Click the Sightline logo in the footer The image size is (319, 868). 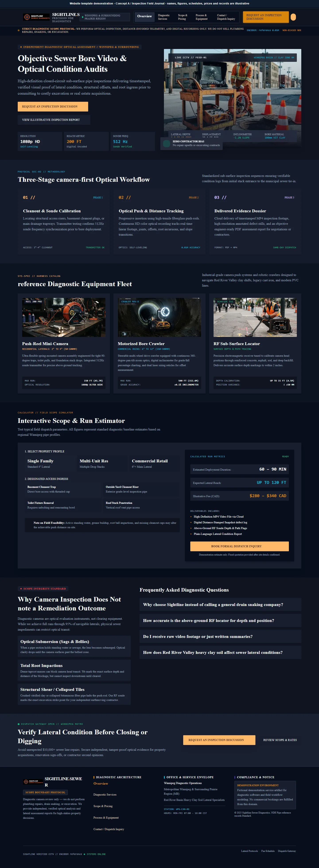point(33,782)
